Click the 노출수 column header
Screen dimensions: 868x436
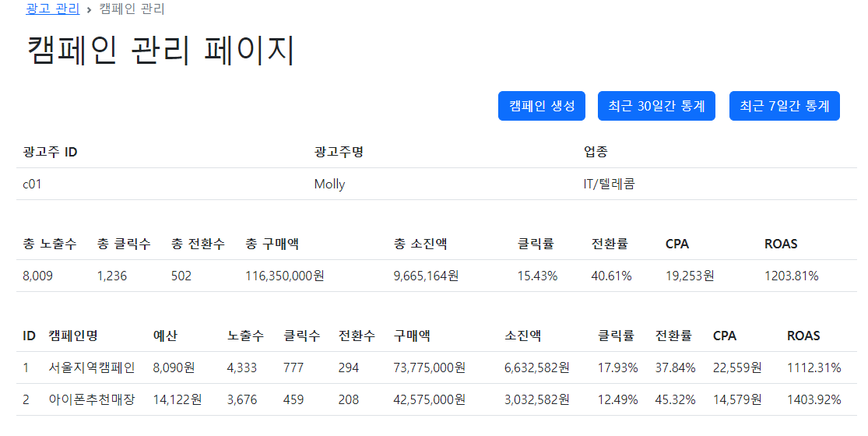(x=245, y=336)
